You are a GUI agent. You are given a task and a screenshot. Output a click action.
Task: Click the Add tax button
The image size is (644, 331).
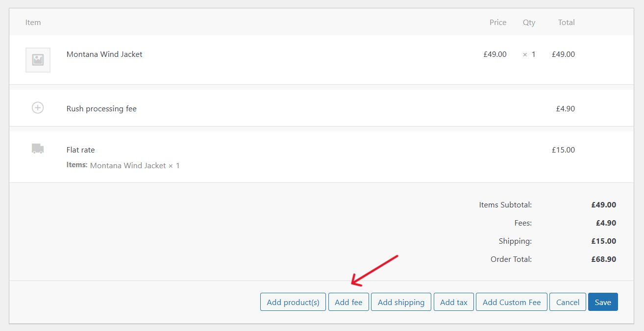click(x=453, y=302)
